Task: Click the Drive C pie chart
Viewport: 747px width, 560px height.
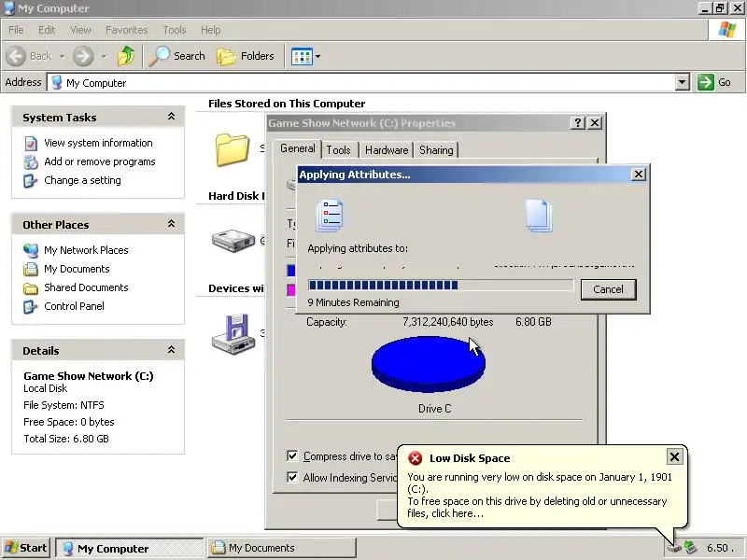Action: tap(429, 364)
